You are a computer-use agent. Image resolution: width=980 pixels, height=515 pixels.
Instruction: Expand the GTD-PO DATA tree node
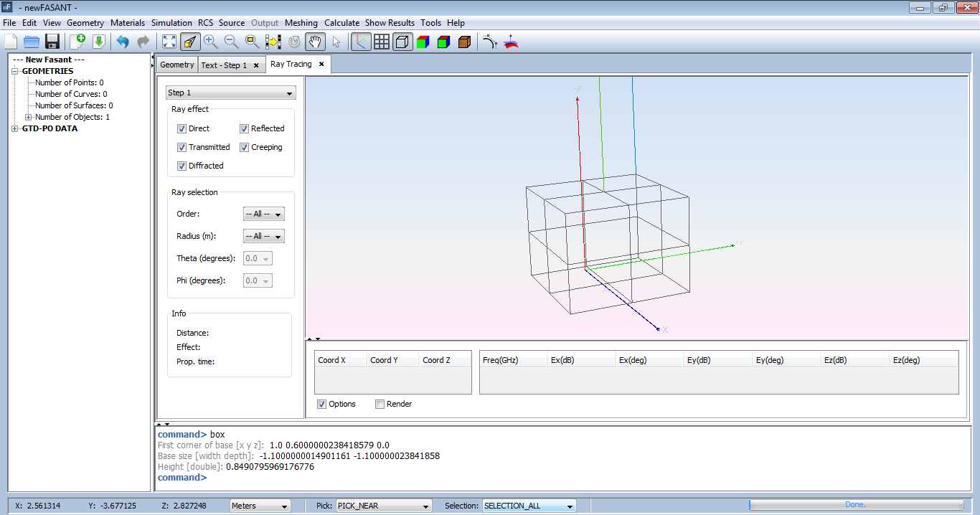click(15, 128)
